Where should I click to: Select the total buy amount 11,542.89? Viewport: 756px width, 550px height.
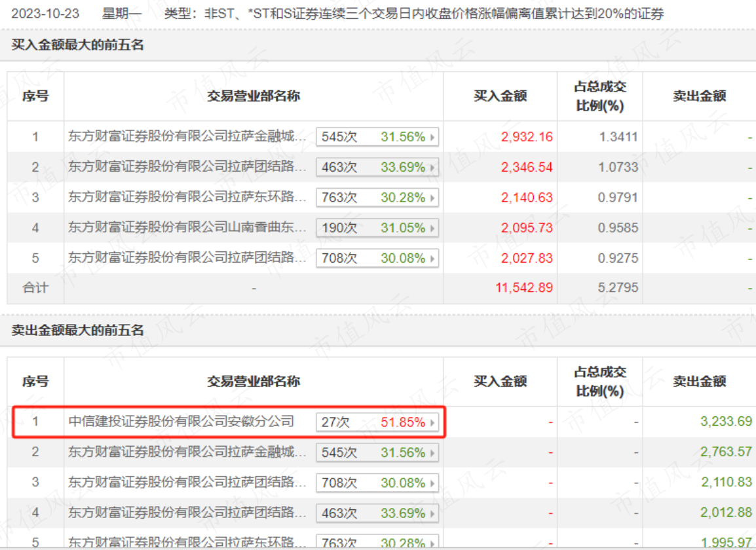point(524,288)
